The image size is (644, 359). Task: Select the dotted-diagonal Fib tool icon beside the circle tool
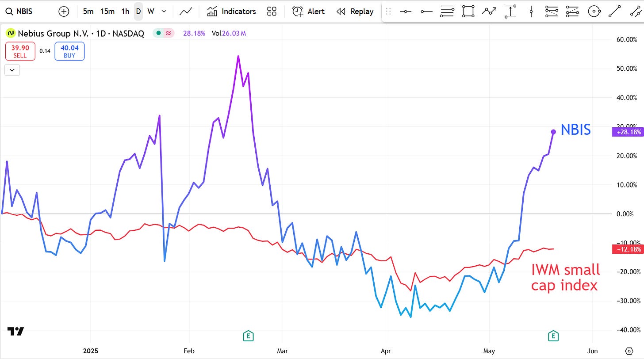coord(572,11)
